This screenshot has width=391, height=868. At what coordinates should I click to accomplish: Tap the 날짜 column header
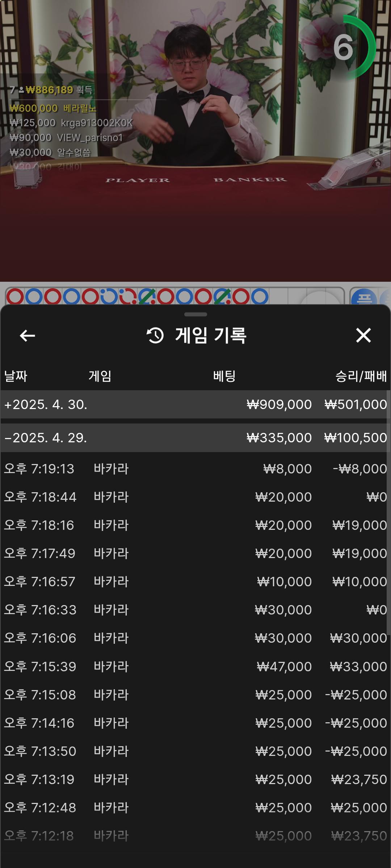tap(16, 376)
